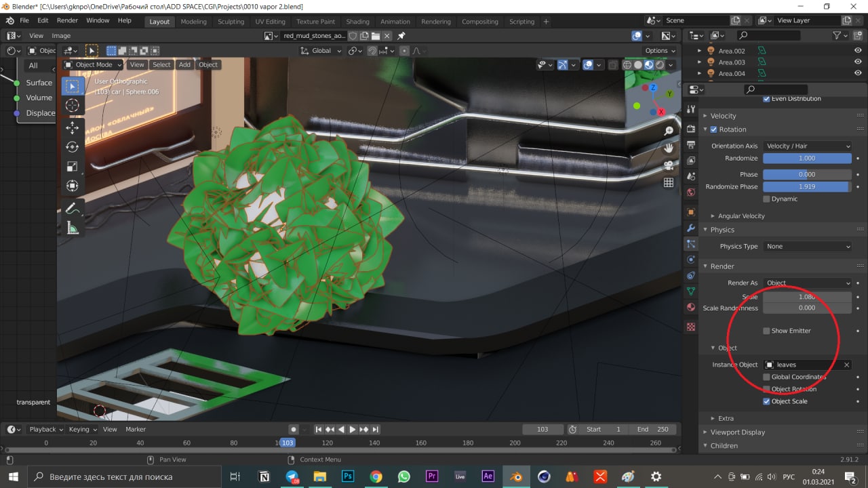Open the Tool settings properties tab
The width and height of the screenshot is (868, 488).
(691, 109)
